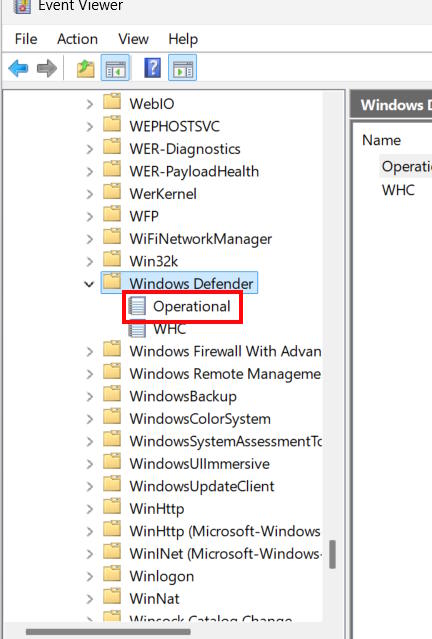Select the WindowsColorSystem tree label
Image resolution: width=432 pixels, height=639 pixels.
pos(200,419)
